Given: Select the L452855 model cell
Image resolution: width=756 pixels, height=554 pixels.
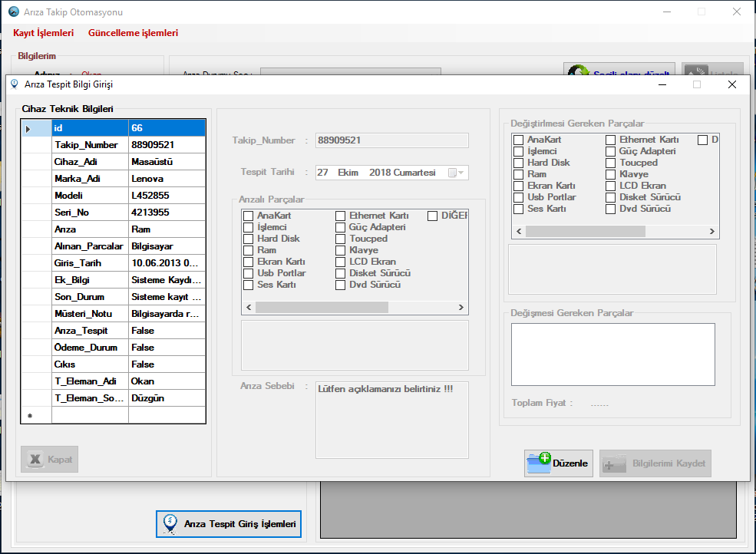Looking at the screenshot, I should pos(167,196).
